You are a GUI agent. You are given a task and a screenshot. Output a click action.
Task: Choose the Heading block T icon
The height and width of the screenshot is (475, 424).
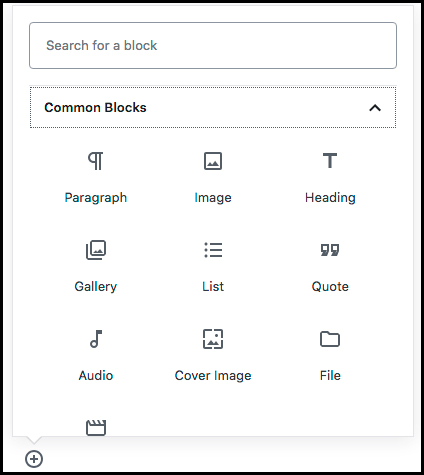click(330, 161)
